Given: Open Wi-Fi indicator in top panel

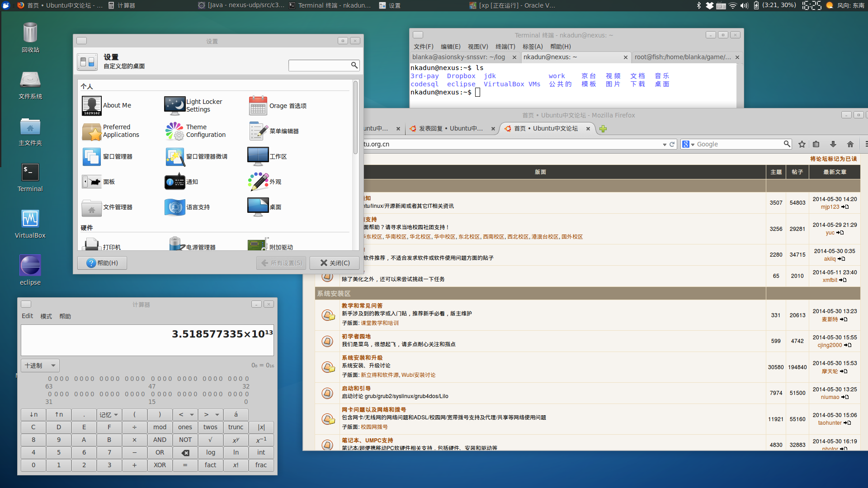Looking at the screenshot, I should click(733, 5).
